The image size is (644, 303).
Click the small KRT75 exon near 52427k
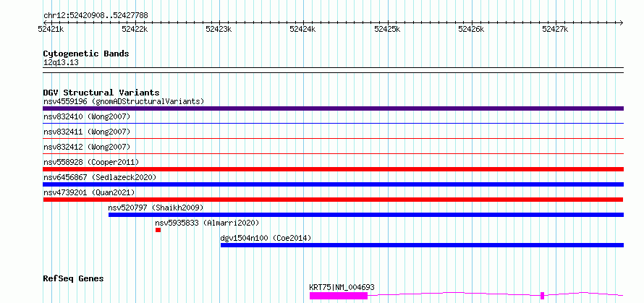(543, 296)
